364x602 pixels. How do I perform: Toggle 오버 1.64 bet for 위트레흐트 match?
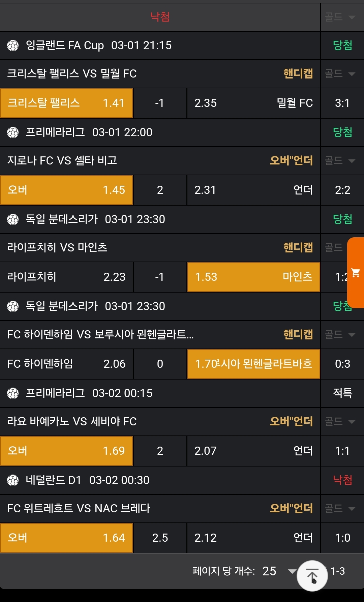(66, 538)
